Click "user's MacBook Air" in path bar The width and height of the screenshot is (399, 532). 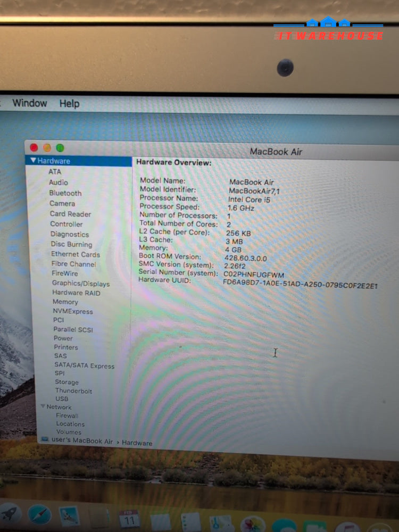click(x=82, y=440)
